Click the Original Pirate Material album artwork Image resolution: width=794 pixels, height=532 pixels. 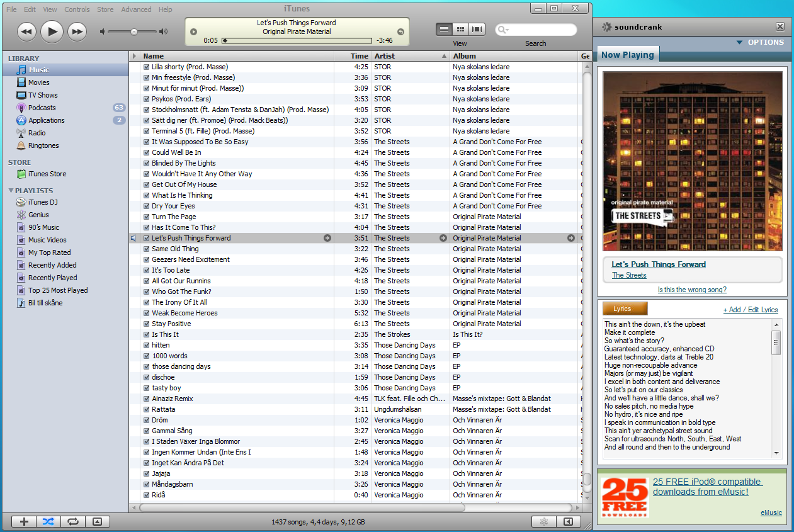click(x=693, y=161)
